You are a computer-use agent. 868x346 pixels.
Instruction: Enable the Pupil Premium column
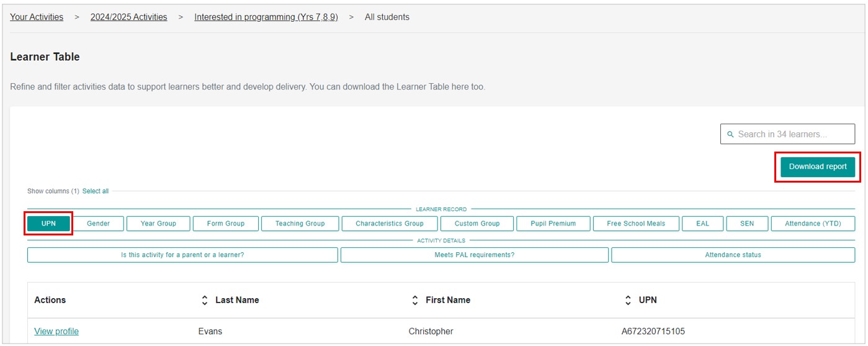click(x=553, y=224)
